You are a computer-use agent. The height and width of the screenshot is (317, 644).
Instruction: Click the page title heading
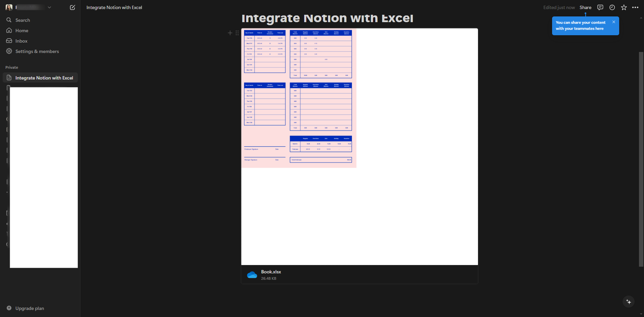[x=327, y=18]
